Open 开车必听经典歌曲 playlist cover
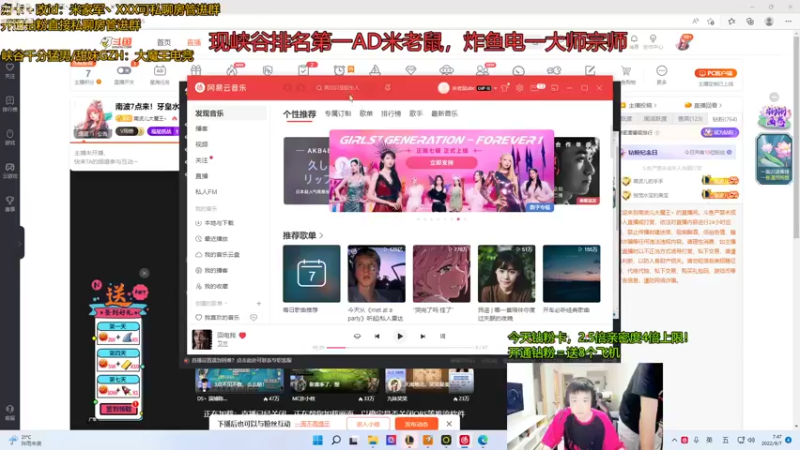800x450 pixels. (571, 273)
